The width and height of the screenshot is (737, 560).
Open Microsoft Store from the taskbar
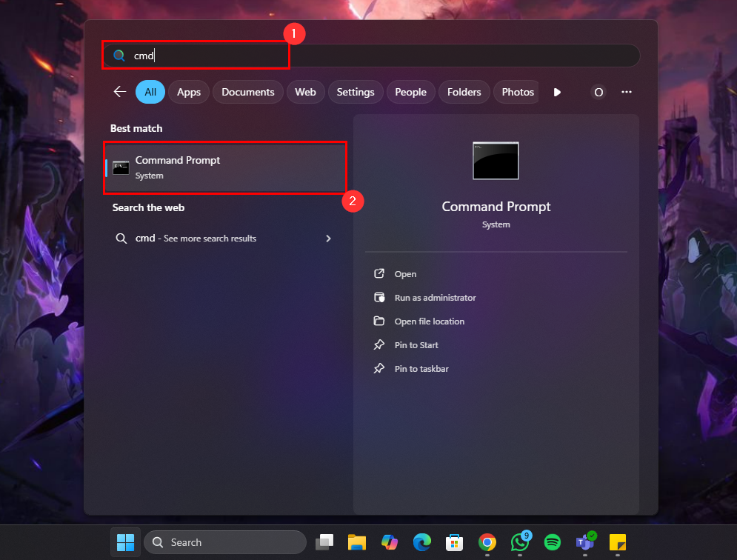click(454, 542)
